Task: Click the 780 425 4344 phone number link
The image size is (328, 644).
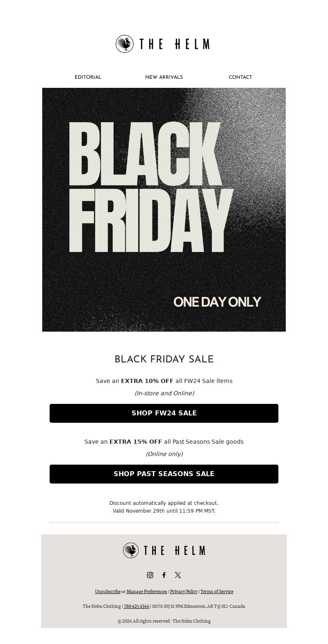Action: pos(137,606)
